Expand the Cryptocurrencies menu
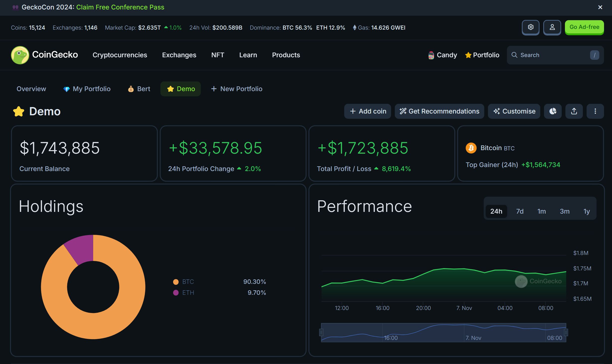This screenshot has height=364, width=612. click(120, 55)
